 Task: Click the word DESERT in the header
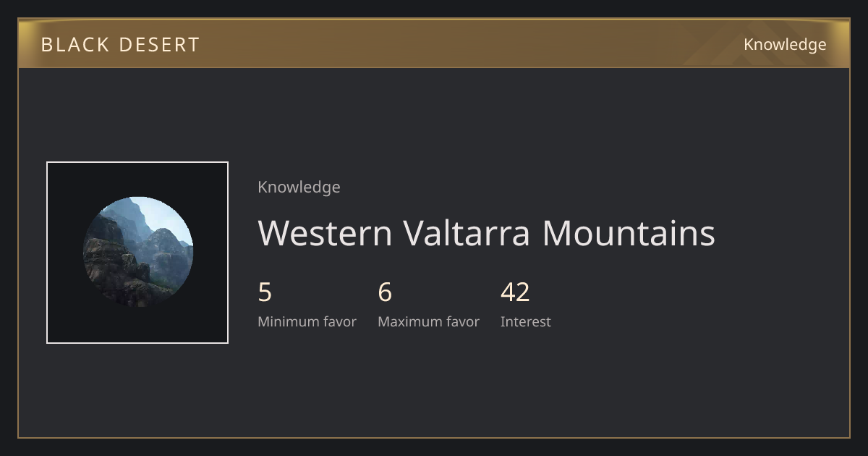point(159,45)
